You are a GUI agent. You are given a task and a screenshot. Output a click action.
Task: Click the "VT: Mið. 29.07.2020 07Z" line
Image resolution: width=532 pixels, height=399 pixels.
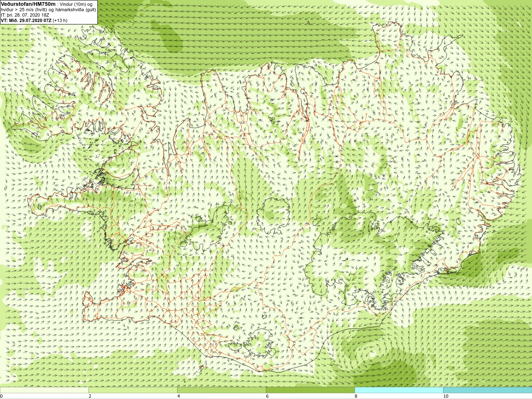point(26,20)
